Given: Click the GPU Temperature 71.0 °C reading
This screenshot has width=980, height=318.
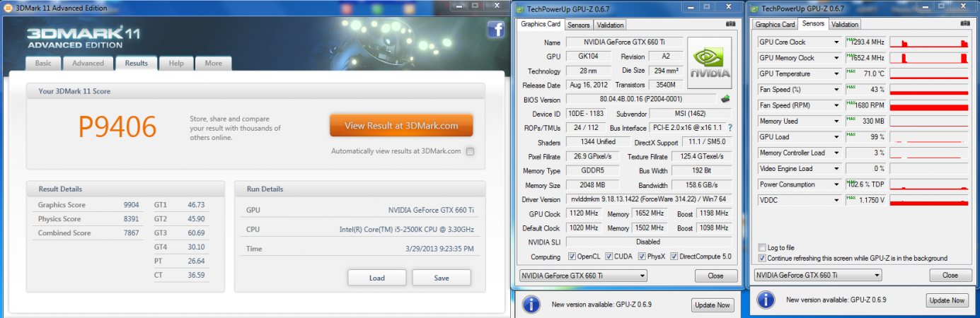Looking at the screenshot, I should pos(866,73).
